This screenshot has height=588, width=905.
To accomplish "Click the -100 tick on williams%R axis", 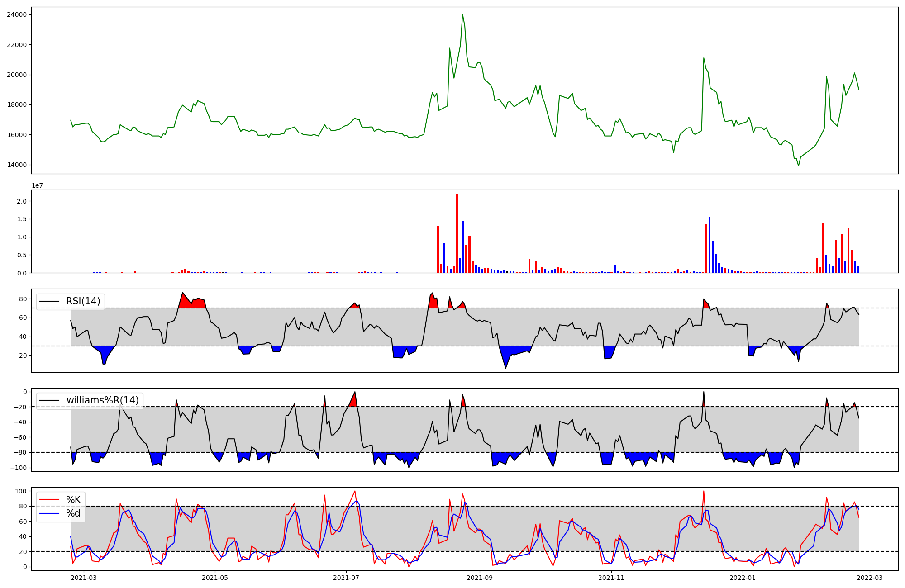I will 19,468.
